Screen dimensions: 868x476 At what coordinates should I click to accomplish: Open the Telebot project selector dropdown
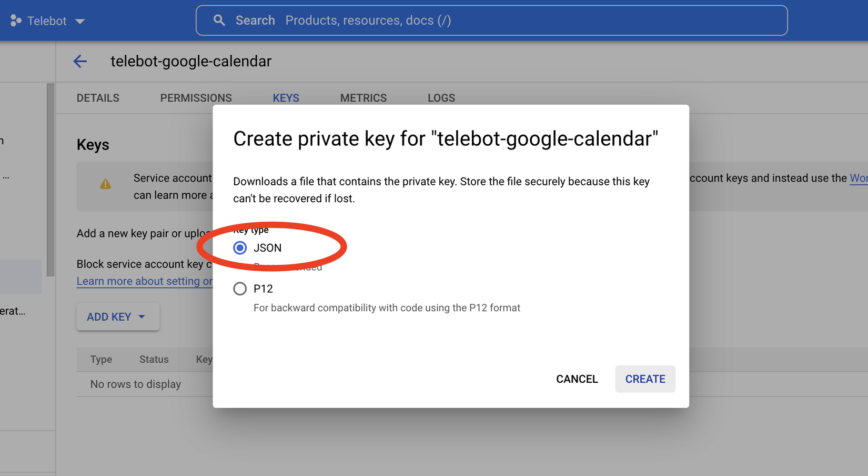[x=80, y=21]
